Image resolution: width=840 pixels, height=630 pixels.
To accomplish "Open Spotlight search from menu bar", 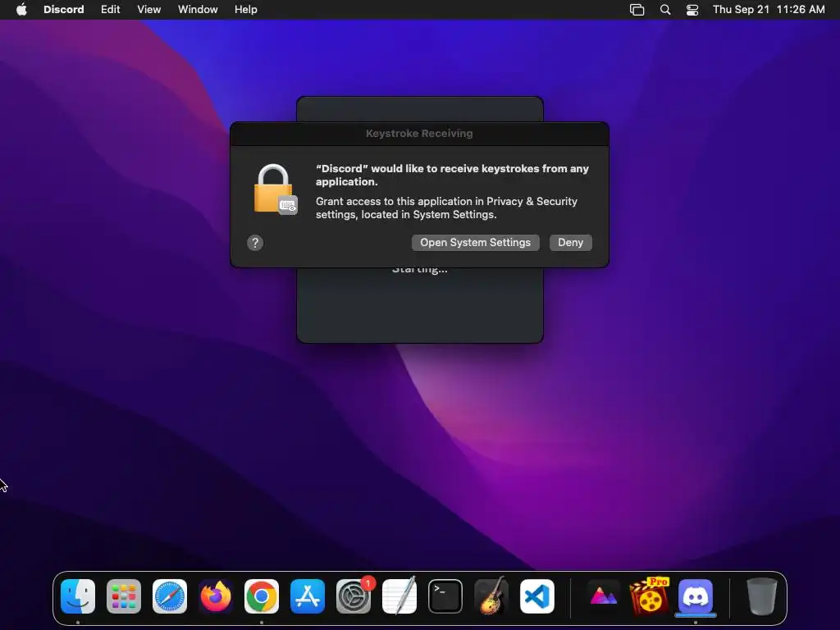I will (x=664, y=10).
